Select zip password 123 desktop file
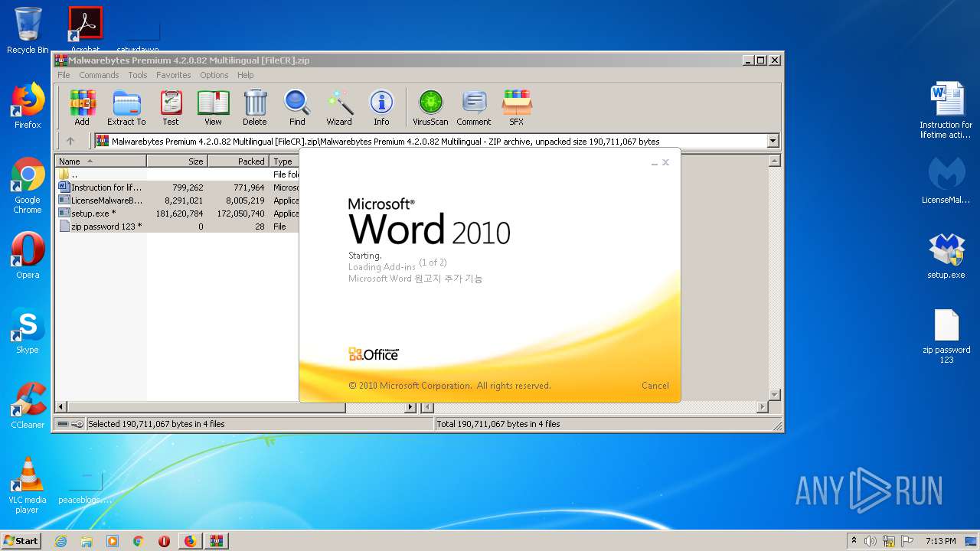 (946, 335)
